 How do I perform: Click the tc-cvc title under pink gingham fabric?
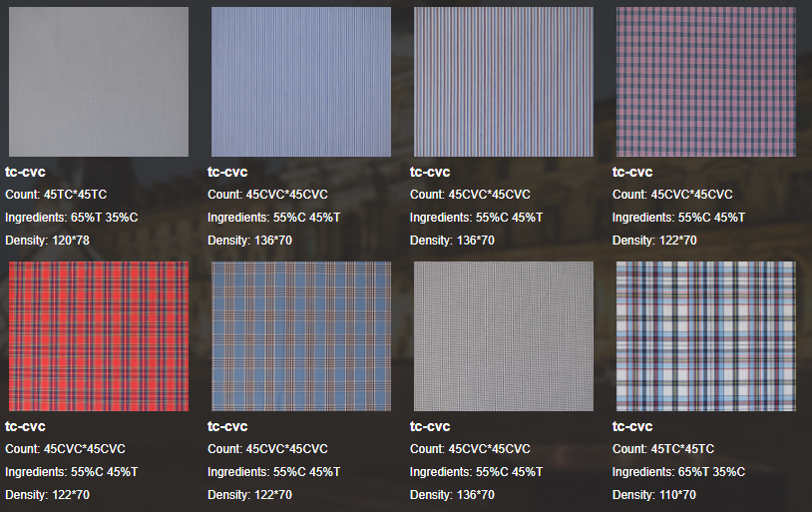[632, 172]
